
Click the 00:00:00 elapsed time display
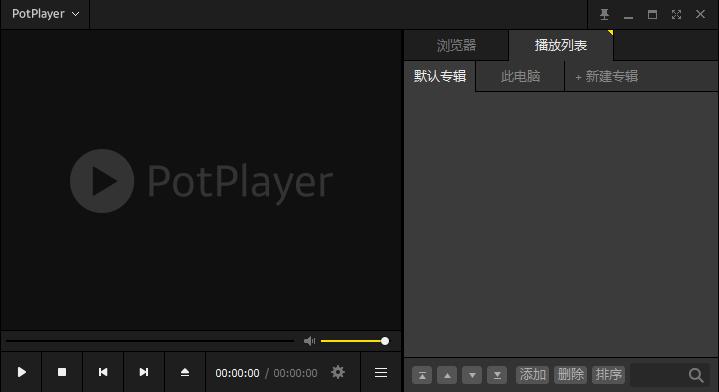click(238, 373)
